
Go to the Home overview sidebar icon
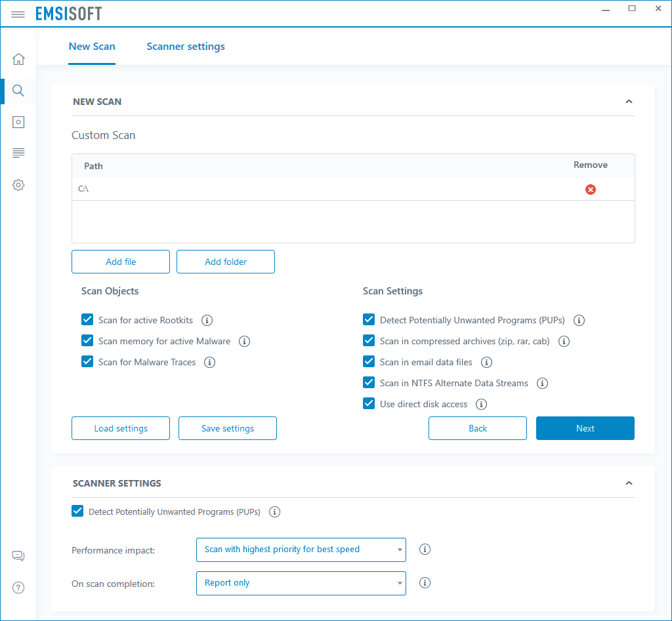18,59
